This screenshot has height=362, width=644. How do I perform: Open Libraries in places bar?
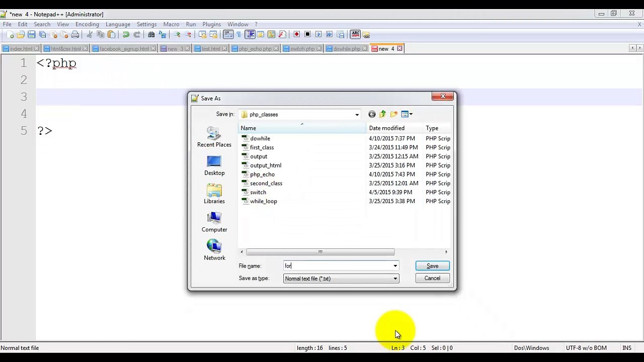click(214, 194)
